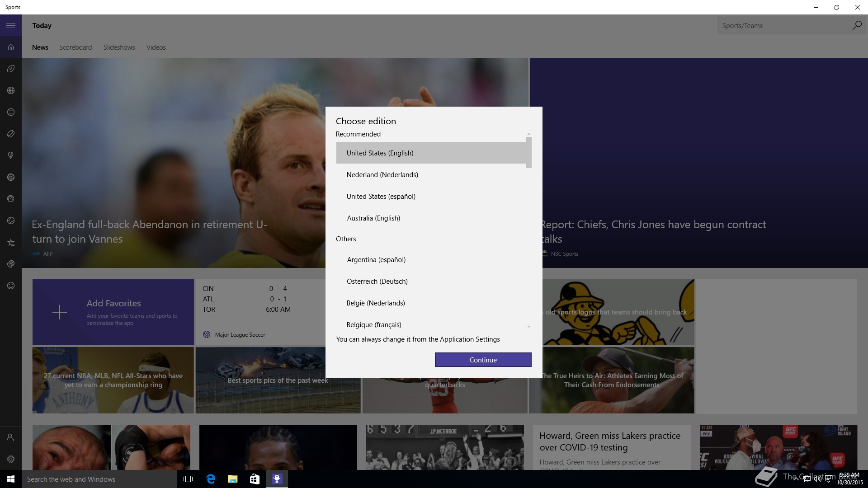This screenshot has height=488, width=868.
Task: Open the NBA, MLB, NFL All-Stars slideshow
Action: 113,380
